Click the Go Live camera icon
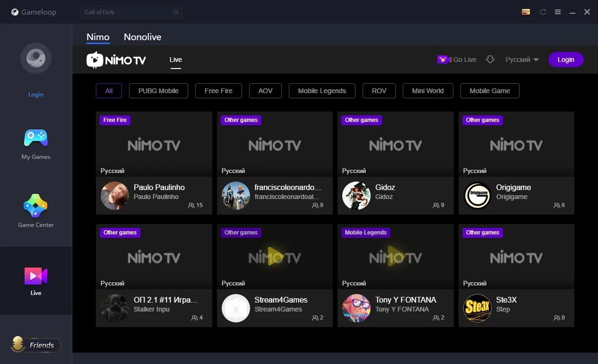Screen dimensions: 598x364 tap(443, 60)
